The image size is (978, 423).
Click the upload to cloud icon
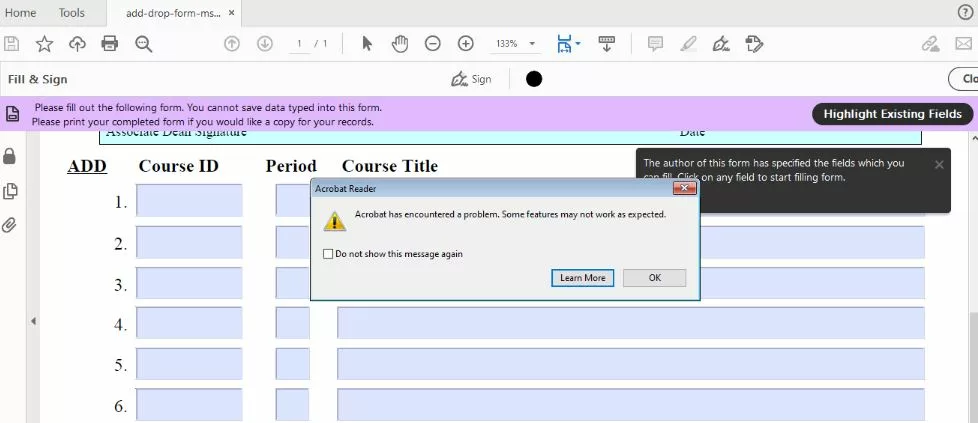[77, 44]
